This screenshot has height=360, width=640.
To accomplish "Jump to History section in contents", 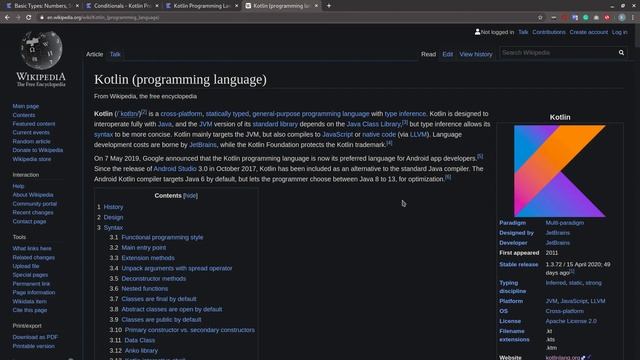I will (113, 207).
